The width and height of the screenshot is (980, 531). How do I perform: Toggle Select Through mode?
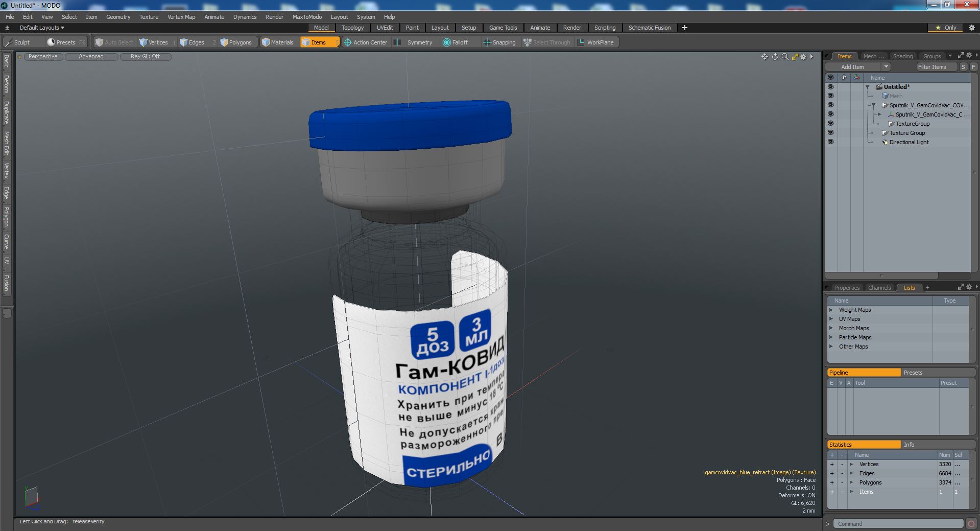[x=547, y=42]
